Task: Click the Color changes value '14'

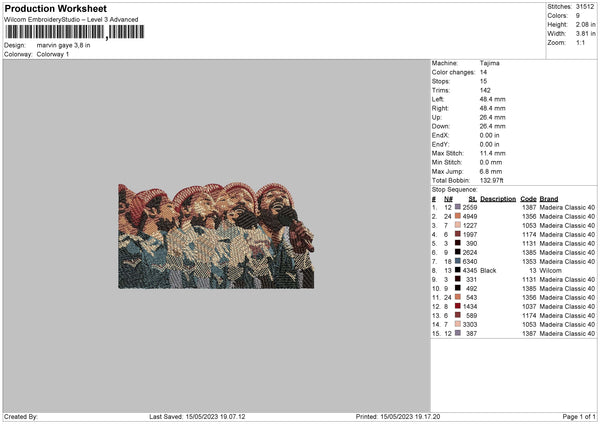Action: (x=483, y=72)
